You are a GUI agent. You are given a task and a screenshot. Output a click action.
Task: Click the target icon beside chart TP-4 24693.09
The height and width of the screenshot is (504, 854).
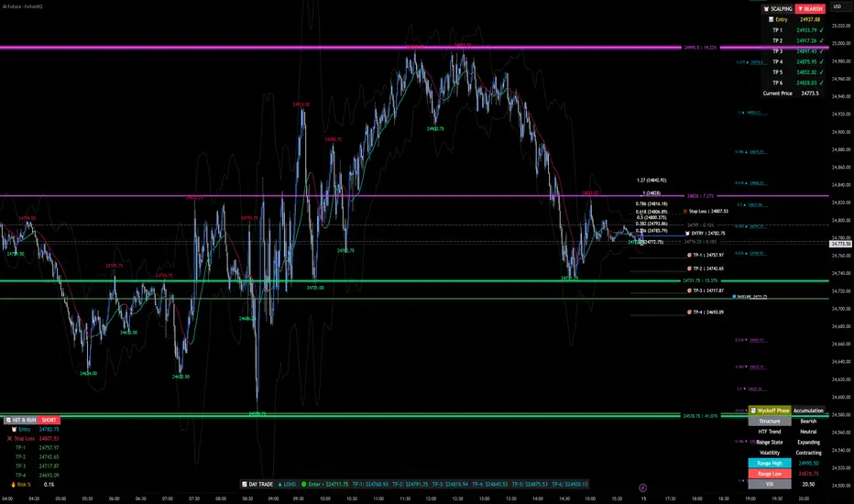(x=689, y=312)
